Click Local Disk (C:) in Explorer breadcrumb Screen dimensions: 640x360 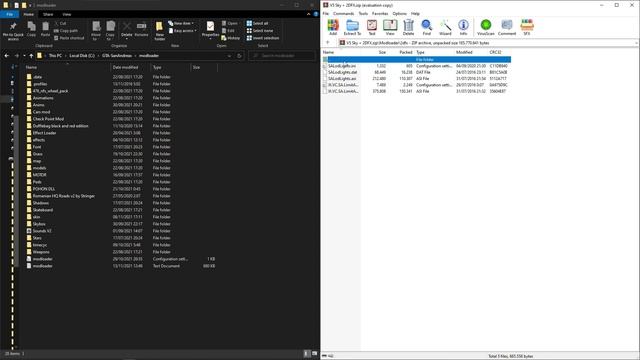82,56
